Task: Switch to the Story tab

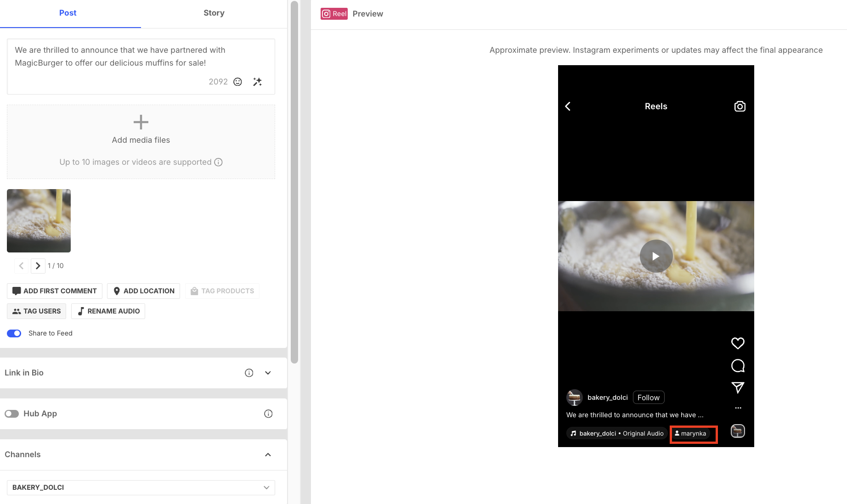Action: 214,13
